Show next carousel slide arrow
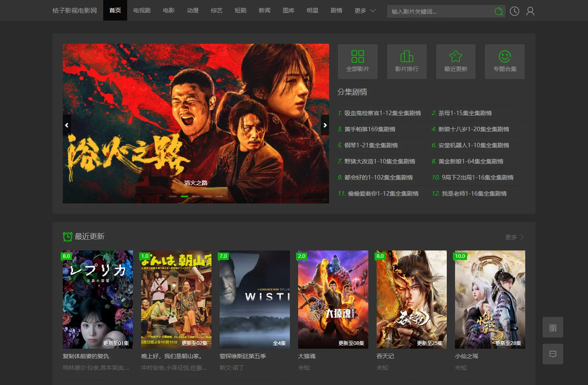This screenshot has height=385, width=588. click(325, 125)
